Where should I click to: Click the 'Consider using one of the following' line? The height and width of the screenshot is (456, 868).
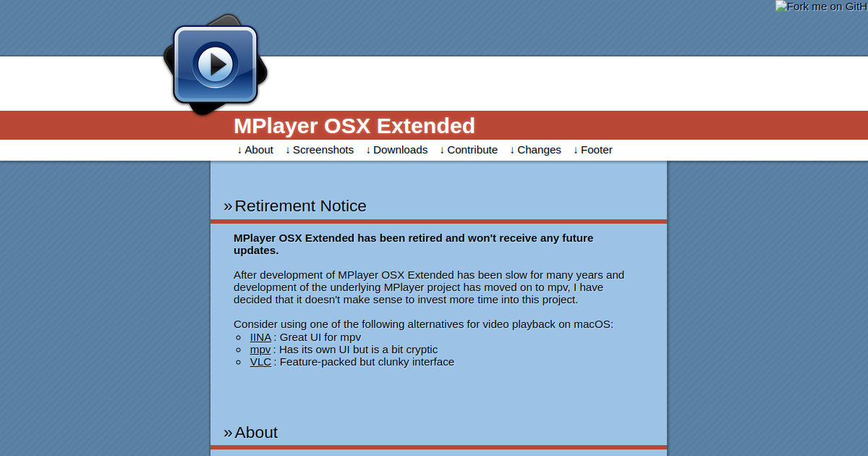423,324
